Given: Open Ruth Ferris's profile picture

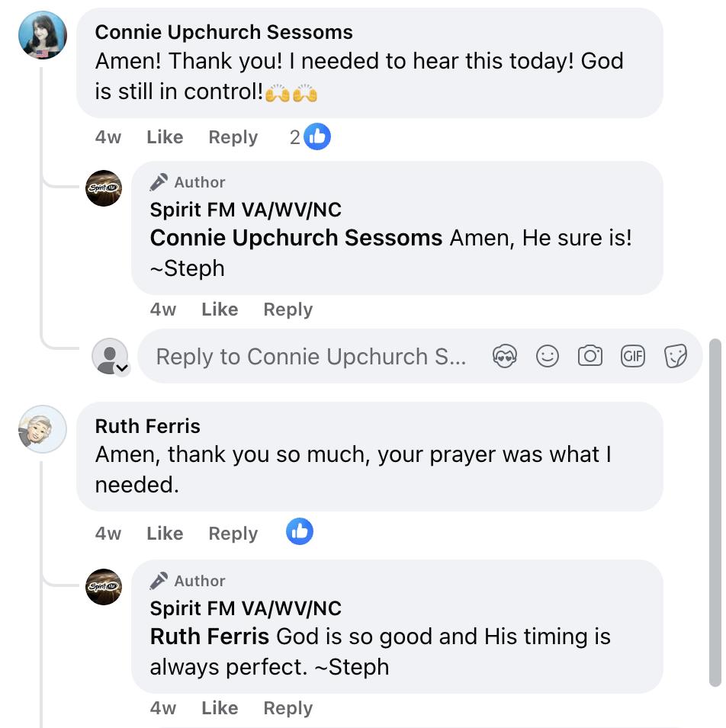Looking at the screenshot, I should click(43, 429).
